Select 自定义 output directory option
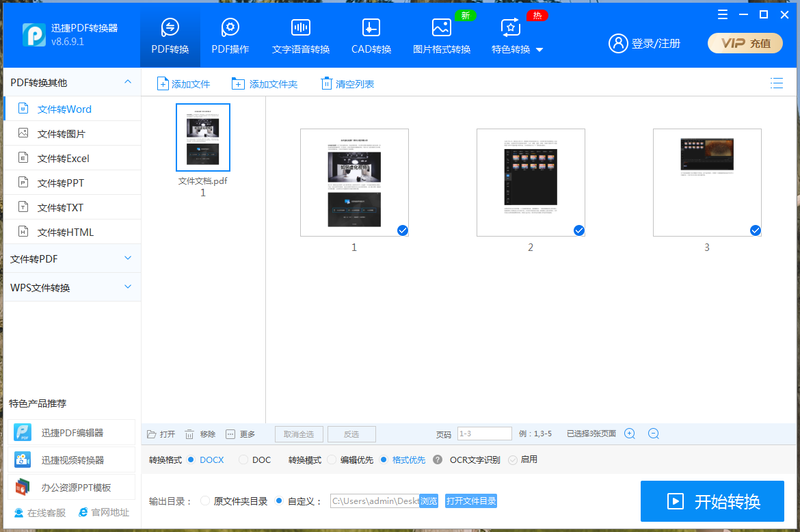The width and height of the screenshot is (800, 532). [x=278, y=501]
